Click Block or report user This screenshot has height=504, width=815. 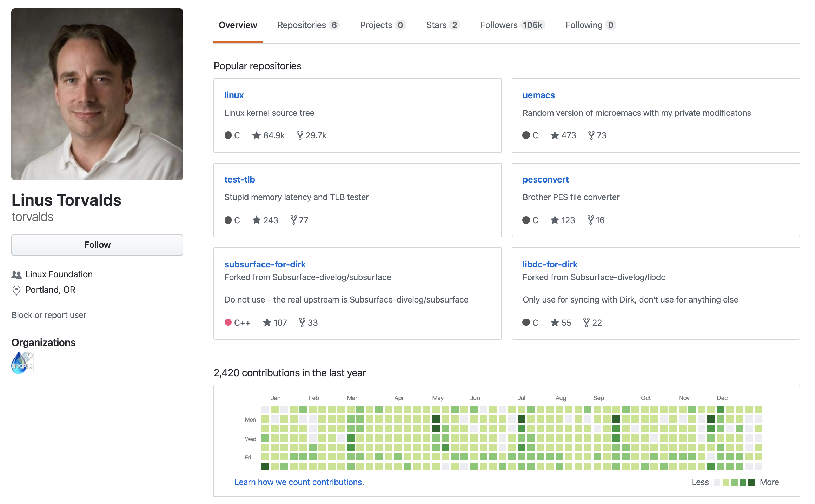click(x=49, y=315)
